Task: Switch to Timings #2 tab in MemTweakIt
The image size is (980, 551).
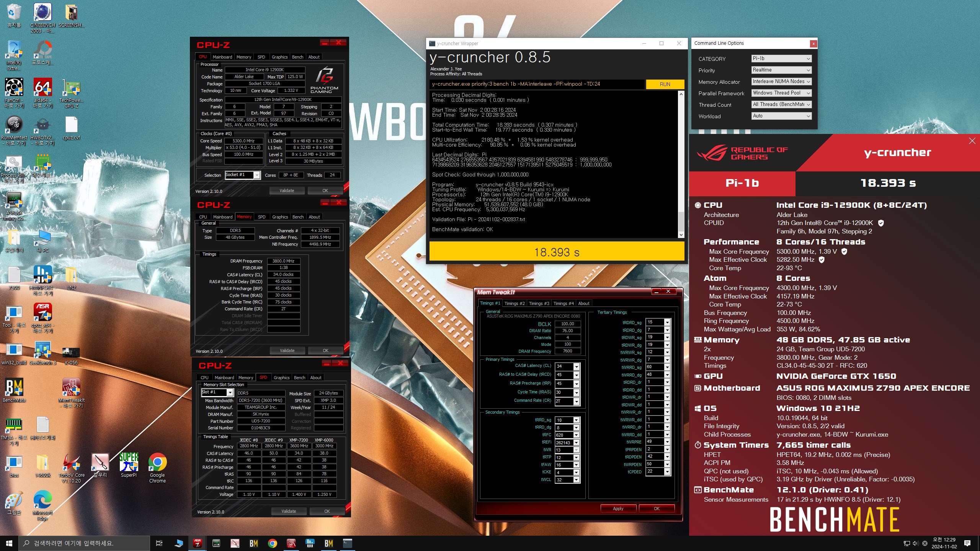Action: pyautogui.click(x=514, y=303)
